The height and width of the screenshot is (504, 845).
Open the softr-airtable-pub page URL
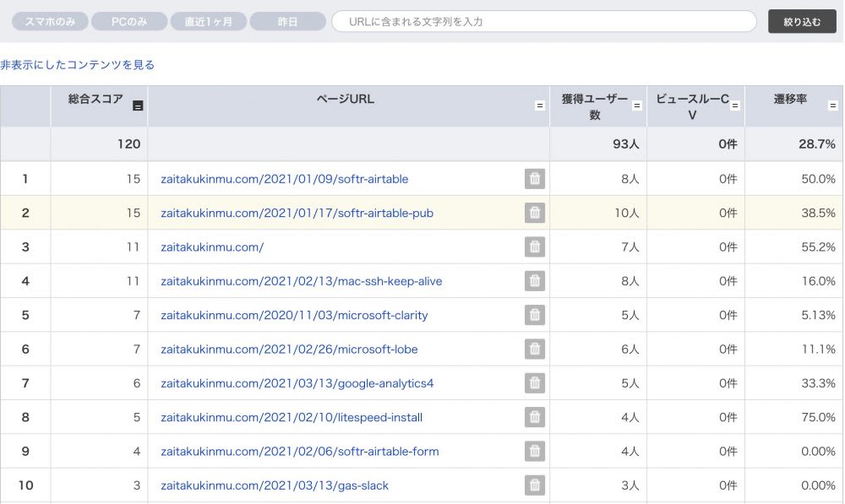coord(297,213)
